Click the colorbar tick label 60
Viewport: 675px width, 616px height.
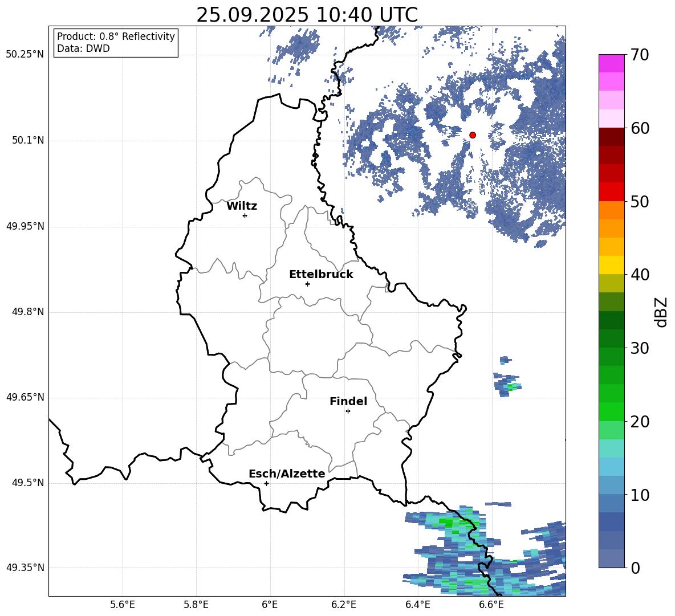(x=640, y=128)
